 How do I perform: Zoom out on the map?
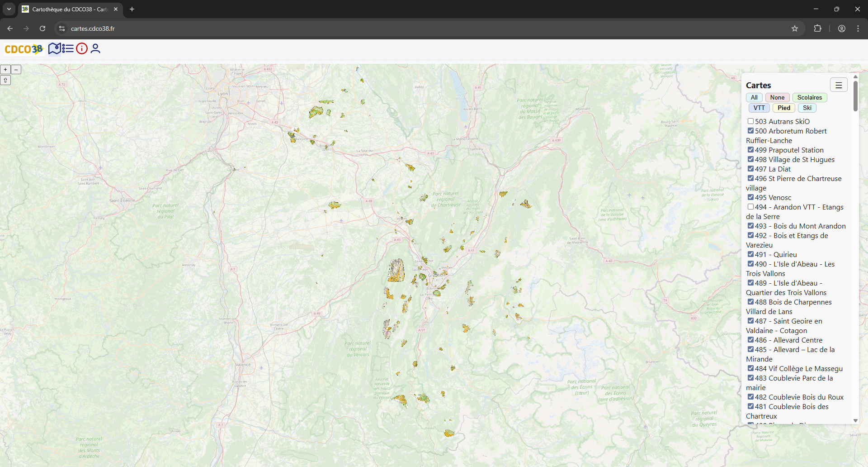(16, 70)
